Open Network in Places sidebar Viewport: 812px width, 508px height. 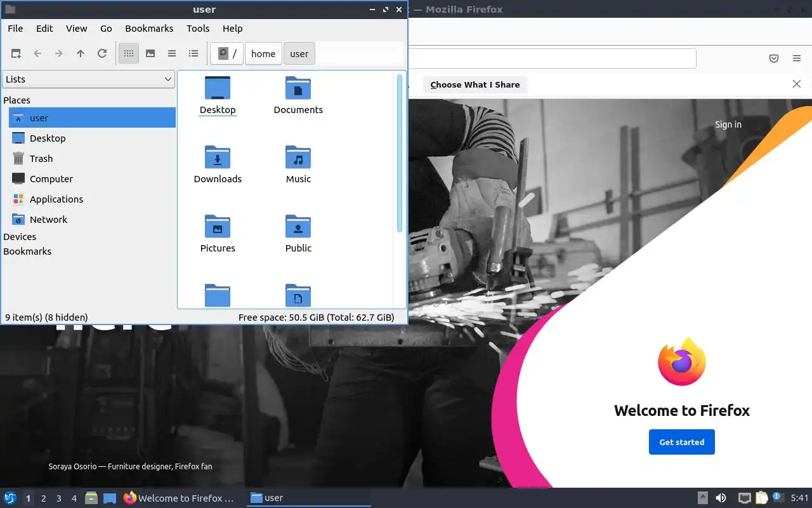point(92,219)
